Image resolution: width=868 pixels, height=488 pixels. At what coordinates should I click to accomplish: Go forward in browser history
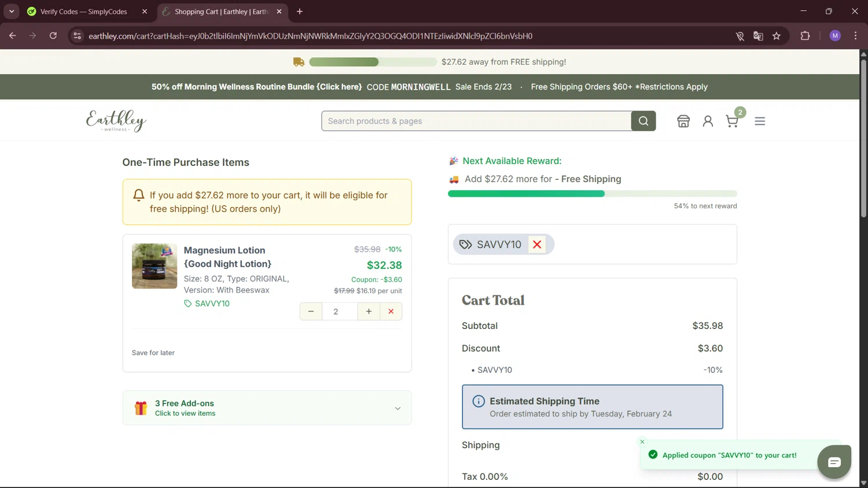coord(33,36)
